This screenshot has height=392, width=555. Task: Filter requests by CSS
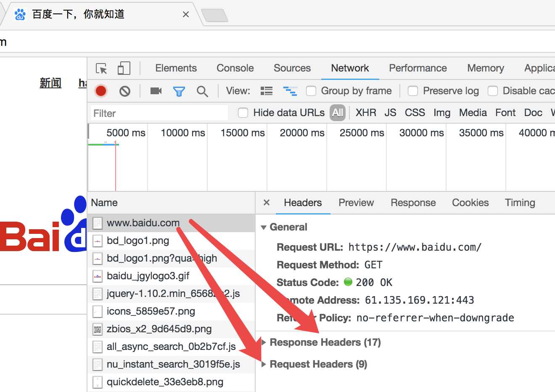(x=415, y=113)
